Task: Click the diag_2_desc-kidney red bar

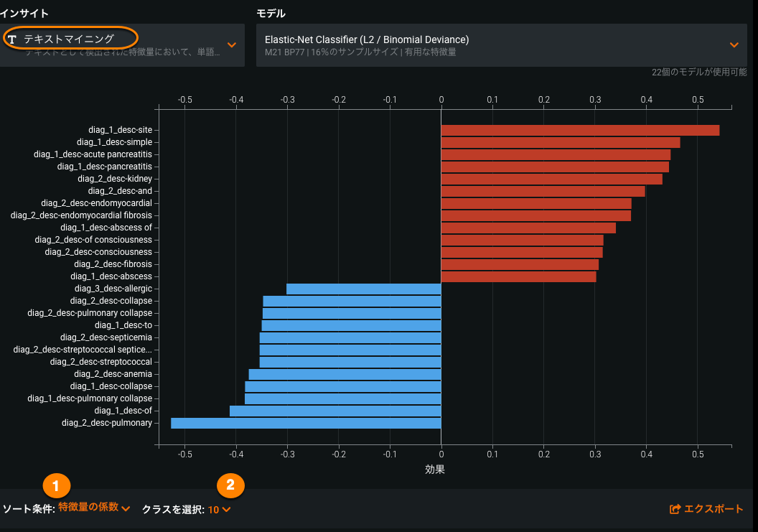Action: click(x=551, y=179)
